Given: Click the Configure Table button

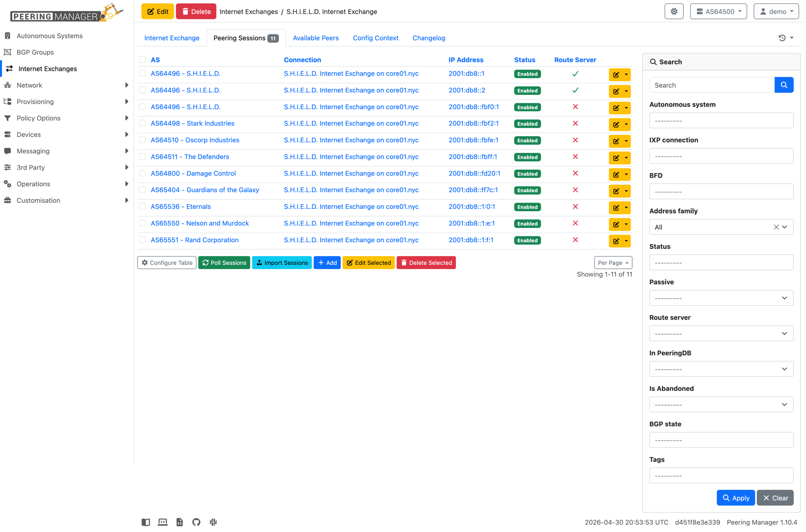Looking at the screenshot, I should tap(167, 262).
